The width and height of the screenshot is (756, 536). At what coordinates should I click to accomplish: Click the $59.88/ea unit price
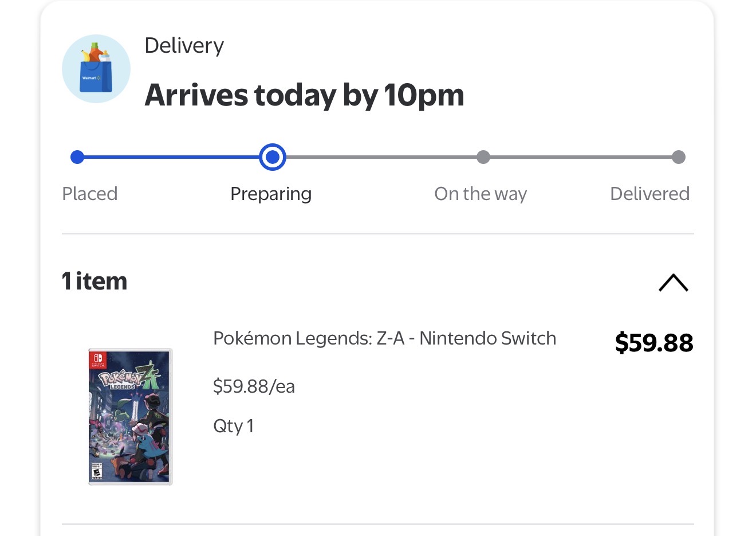[254, 386]
